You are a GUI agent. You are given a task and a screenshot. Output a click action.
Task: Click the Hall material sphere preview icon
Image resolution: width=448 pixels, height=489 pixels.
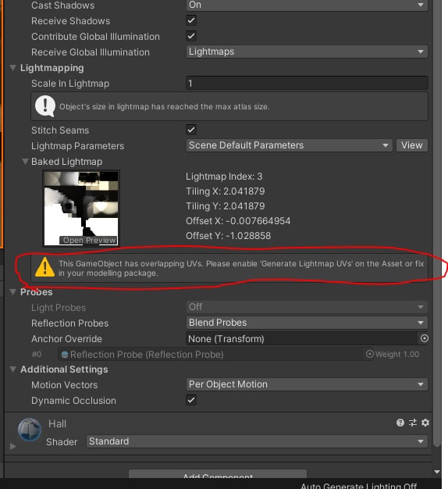30,430
